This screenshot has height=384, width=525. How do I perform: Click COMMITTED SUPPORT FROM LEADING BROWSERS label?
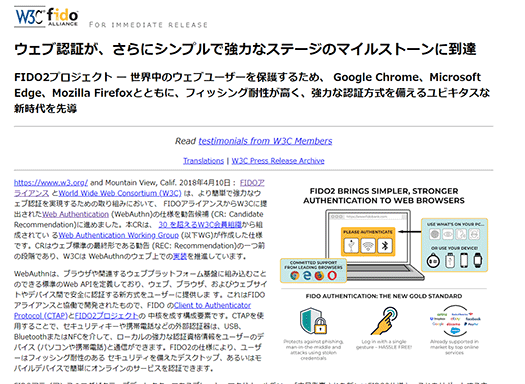coord(313,265)
